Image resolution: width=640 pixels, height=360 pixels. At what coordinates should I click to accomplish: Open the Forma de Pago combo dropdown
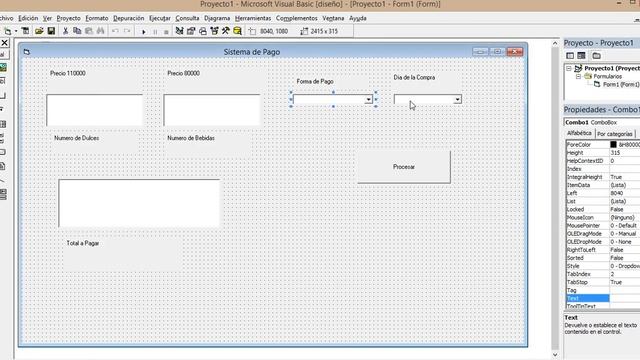[x=368, y=100]
